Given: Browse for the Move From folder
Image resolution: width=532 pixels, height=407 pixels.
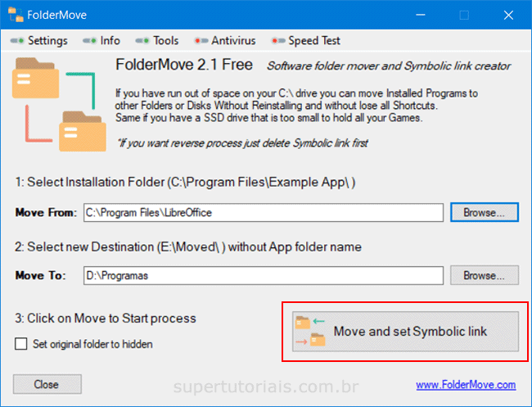Looking at the screenshot, I should pos(485,212).
